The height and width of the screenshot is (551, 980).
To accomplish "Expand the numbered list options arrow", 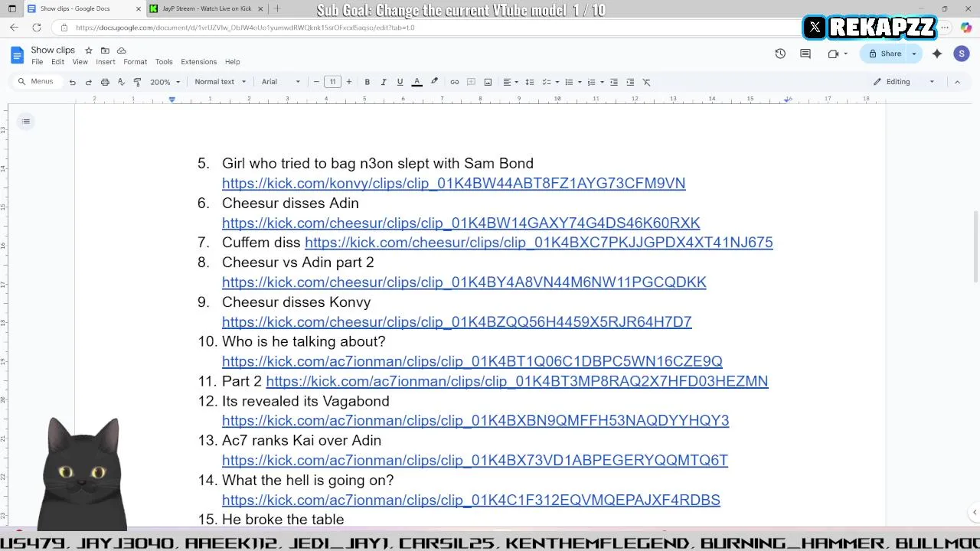I will [602, 82].
